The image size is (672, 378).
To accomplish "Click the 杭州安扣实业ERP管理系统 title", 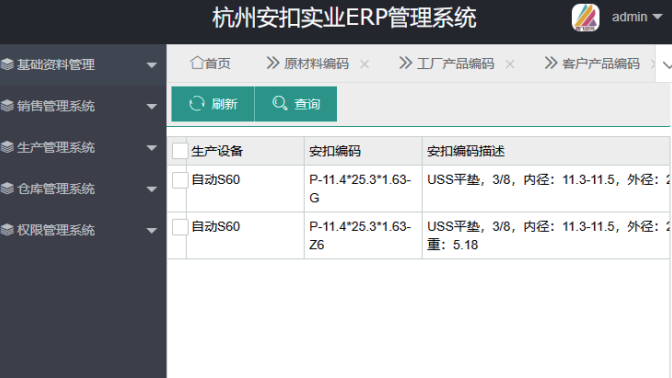I will 344,18.
